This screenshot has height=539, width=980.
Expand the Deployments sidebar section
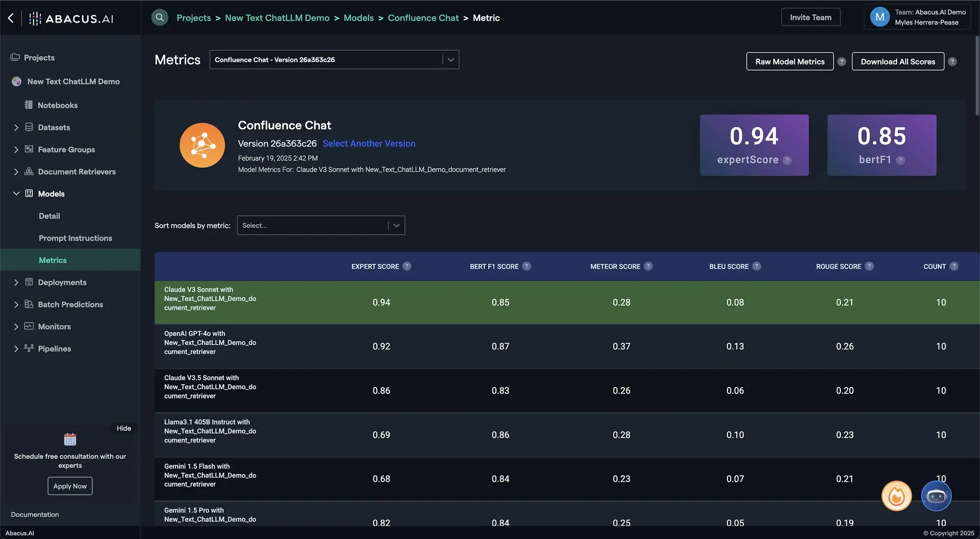[x=16, y=282]
